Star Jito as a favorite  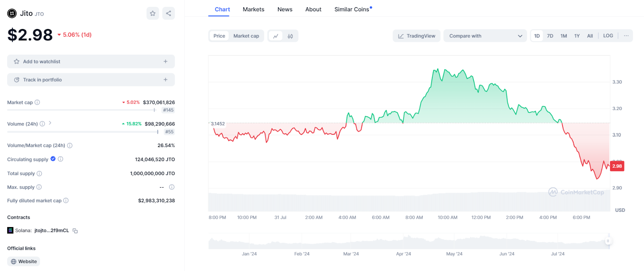click(x=153, y=13)
